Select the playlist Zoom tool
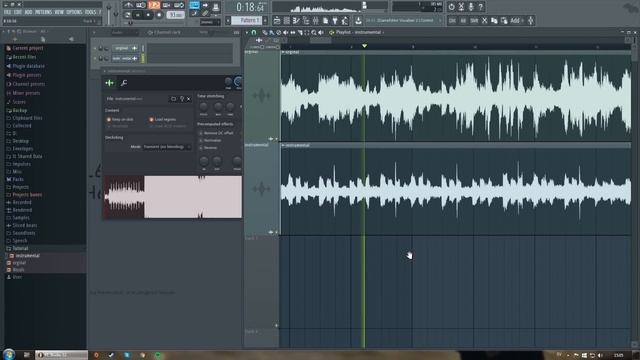The image size is (640, 360). pyautogui.click(x=314, y=32)
